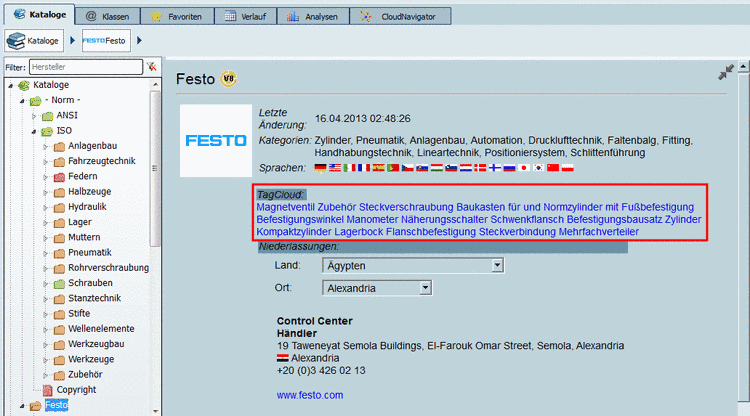Click the Mehrfachverteiler tag link
Screen dimensions: 750x416
pos(599,232)
